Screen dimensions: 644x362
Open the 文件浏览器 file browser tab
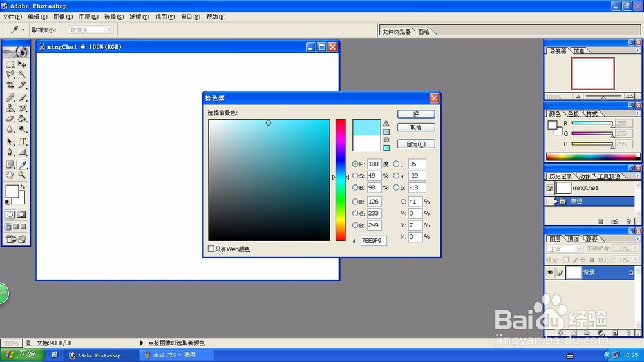397,32
